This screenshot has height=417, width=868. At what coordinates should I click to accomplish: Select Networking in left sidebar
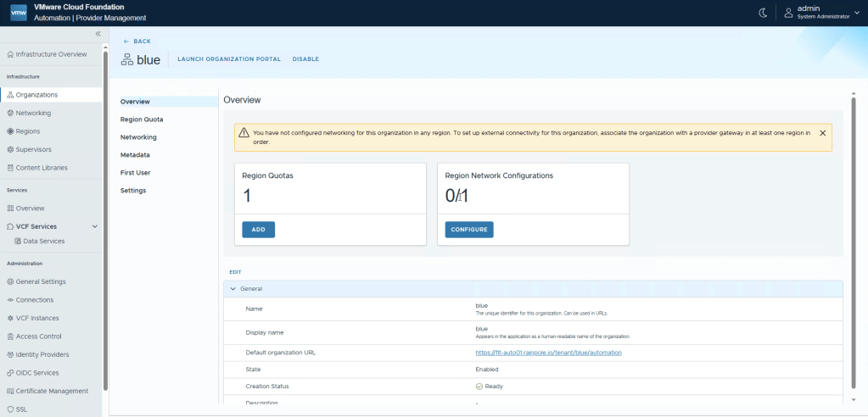click(x=33, y=113)
